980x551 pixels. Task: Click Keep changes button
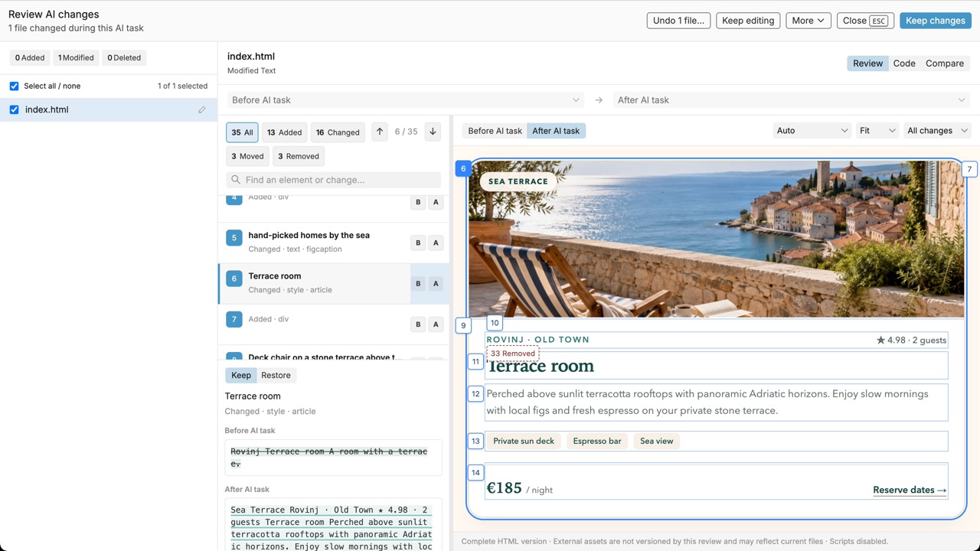click(936, 21)
